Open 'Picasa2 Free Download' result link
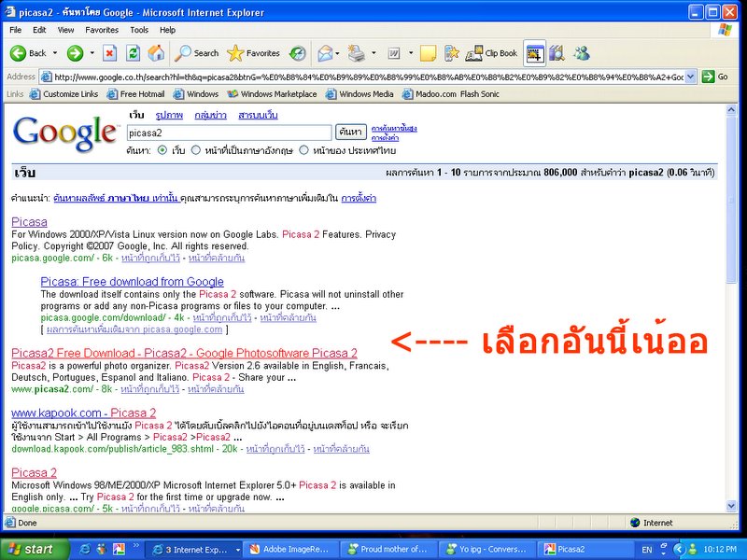The width and height of the screenshot is (747, 560). 184,354
